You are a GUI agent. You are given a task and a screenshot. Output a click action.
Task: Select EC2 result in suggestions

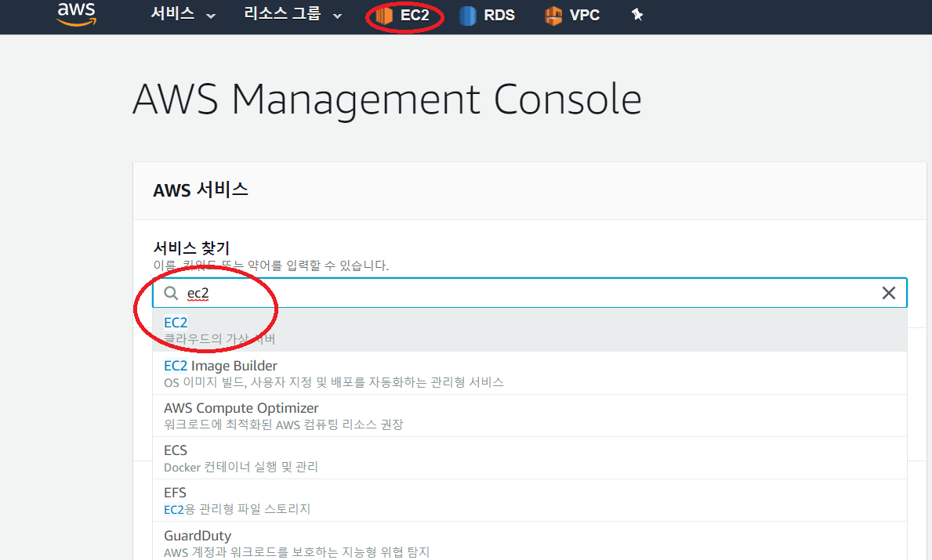[x=530, y=331]
